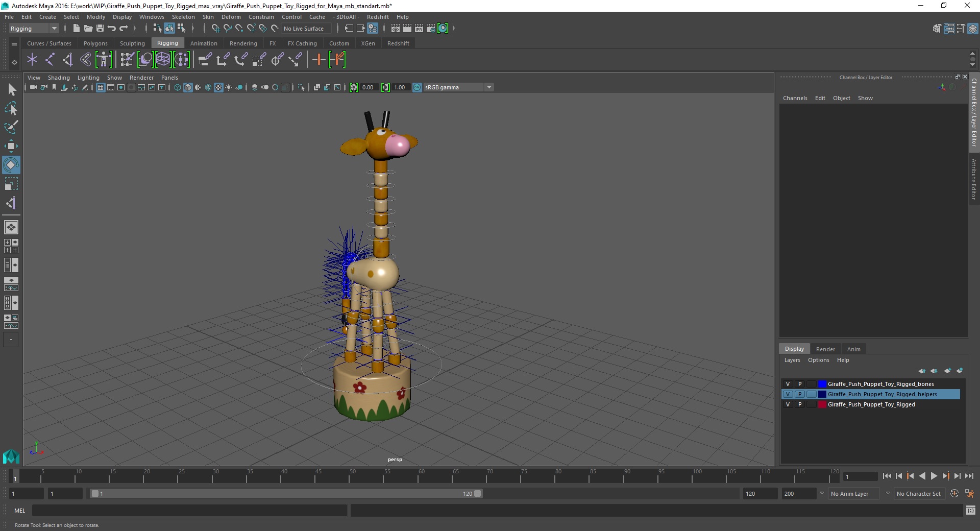Open the Render layer tab
The height and width of the screenshot is (531, 980).
(x=825, y=349)
